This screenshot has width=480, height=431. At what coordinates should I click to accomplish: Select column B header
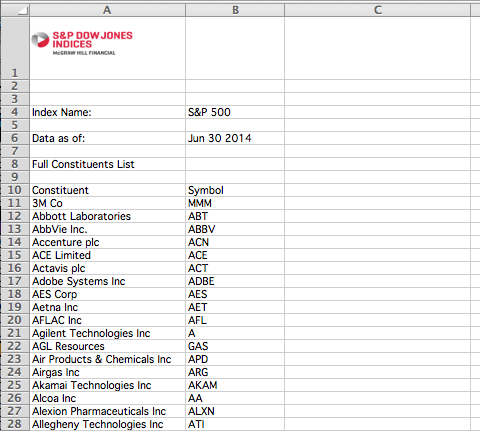click(x=235, y=10)
